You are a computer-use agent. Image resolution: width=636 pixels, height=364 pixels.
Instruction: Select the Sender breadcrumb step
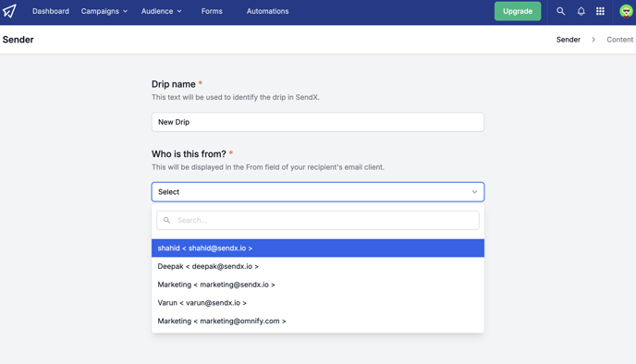coord(569,40)
